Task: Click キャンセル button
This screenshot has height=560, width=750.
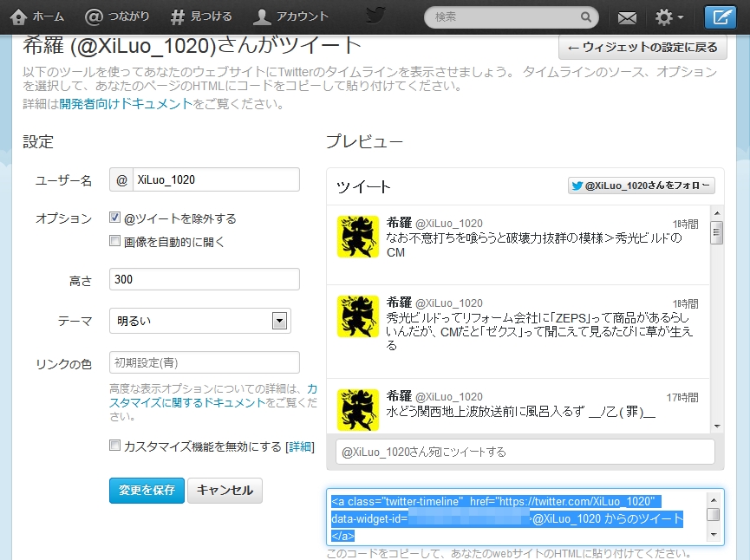Action: pos(225,491)
